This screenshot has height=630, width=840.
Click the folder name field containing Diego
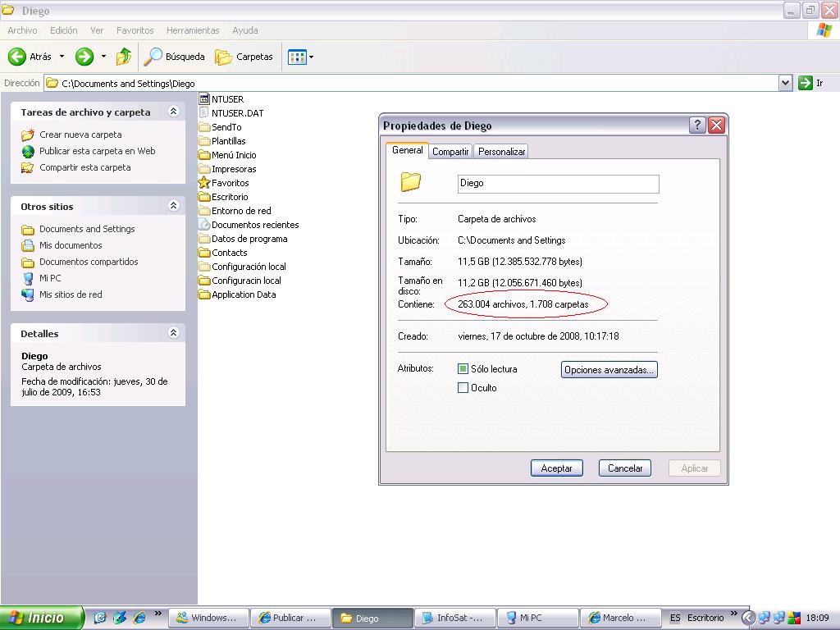point(558,184)
